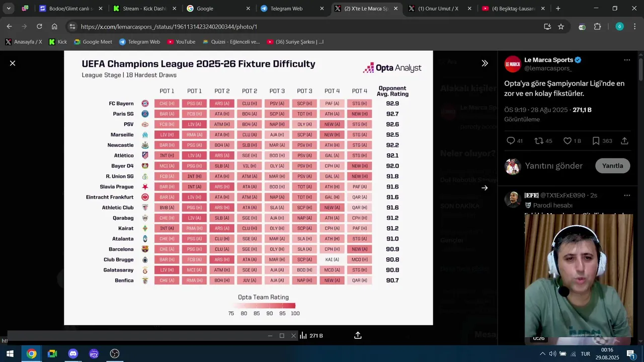Image resolution: width=644 pixels, height=362 pixels.
Task: Open the Le Marca Sports account name link
Action: click(548, 60)
